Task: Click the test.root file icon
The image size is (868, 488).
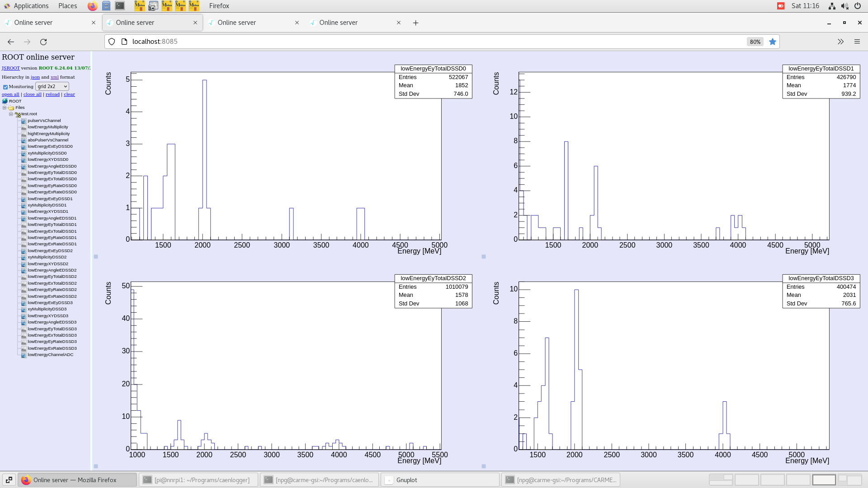Action: (x=18, y=114)
